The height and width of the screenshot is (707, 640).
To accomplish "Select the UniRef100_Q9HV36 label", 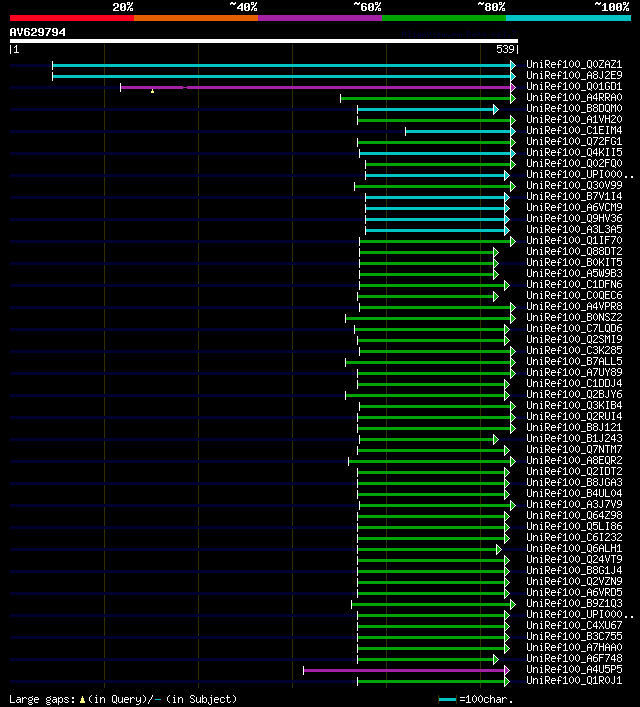I will 574,219.
